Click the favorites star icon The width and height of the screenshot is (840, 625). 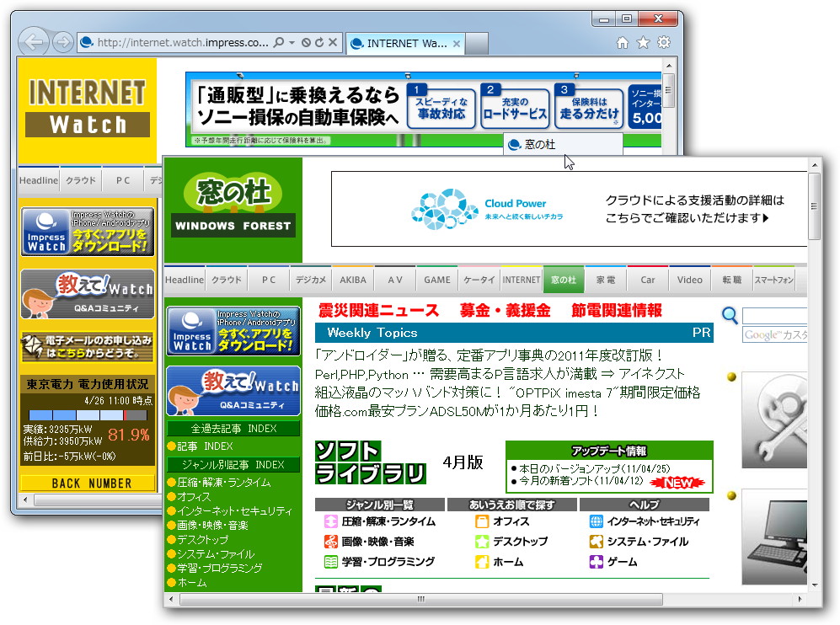643,40
